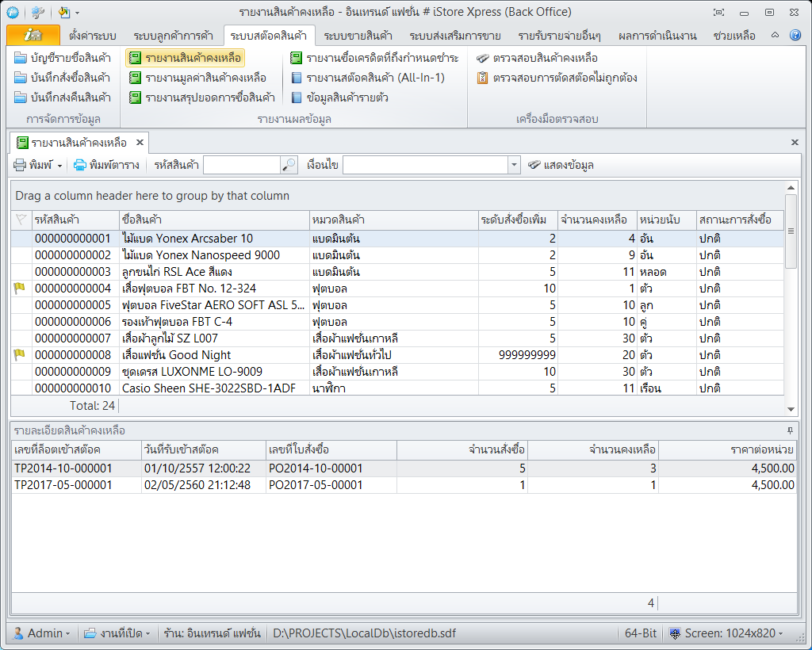Sort by ระดับสั่งซื้อเพิ่ม column header
This screenshot has width=812, height=650.
[x=519, y=220]
